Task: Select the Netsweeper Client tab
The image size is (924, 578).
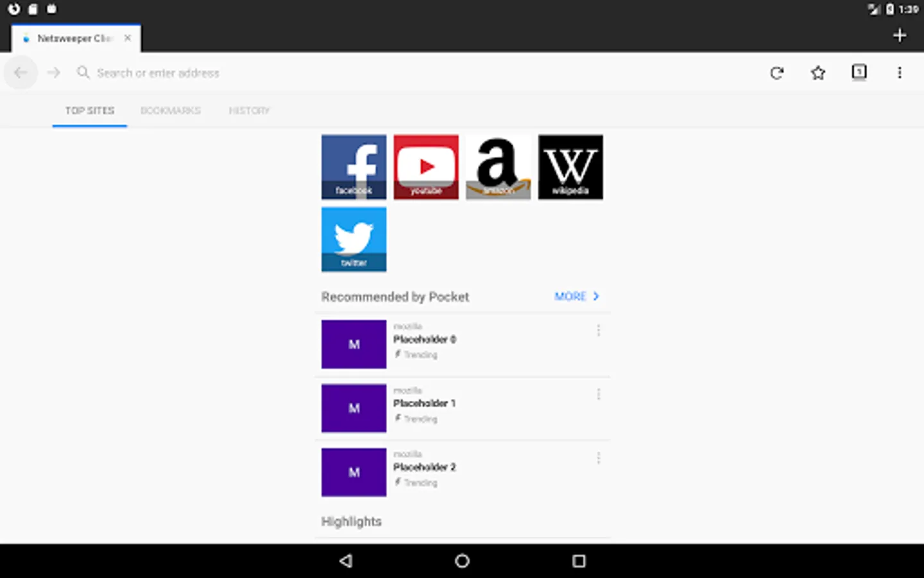Action: click(76, 38)
